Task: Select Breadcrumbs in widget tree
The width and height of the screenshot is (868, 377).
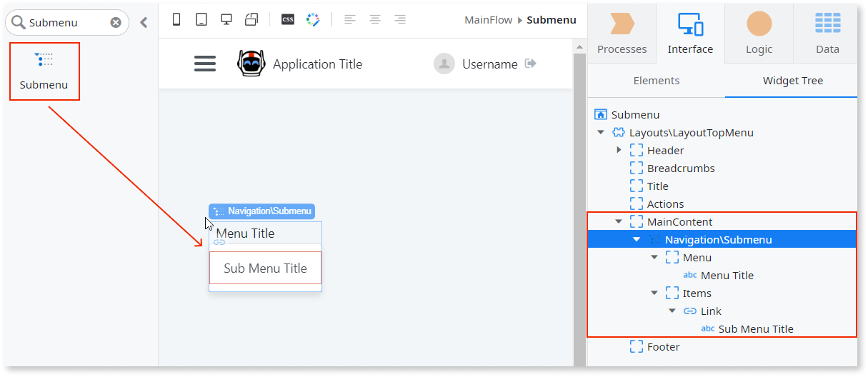Action: point(681,169)
